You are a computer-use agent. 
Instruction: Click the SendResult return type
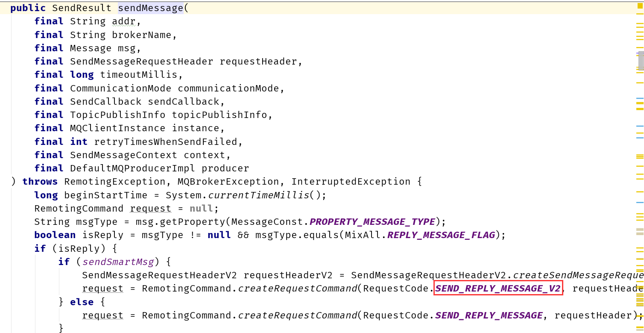82,8
